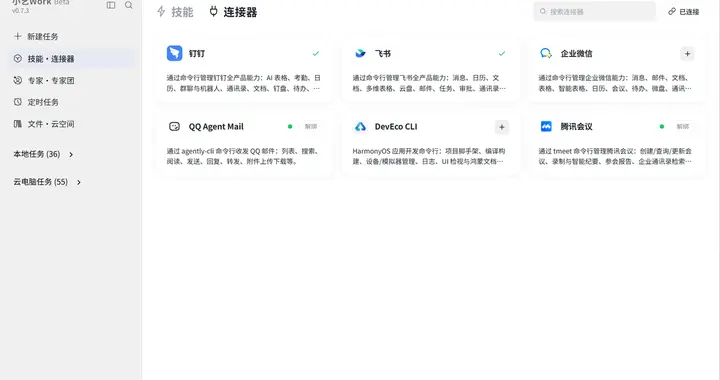
Task: Click 解绑 on QQ Agent Mail
Action: (311, 127)
